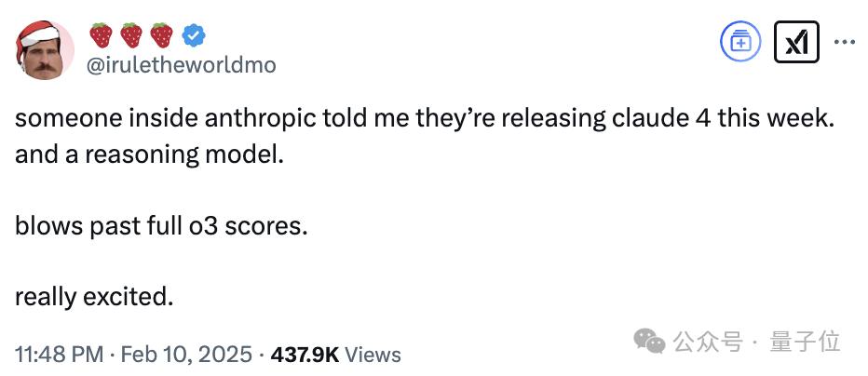Click the blue verified checkmark badge

(x=194, y=35)
